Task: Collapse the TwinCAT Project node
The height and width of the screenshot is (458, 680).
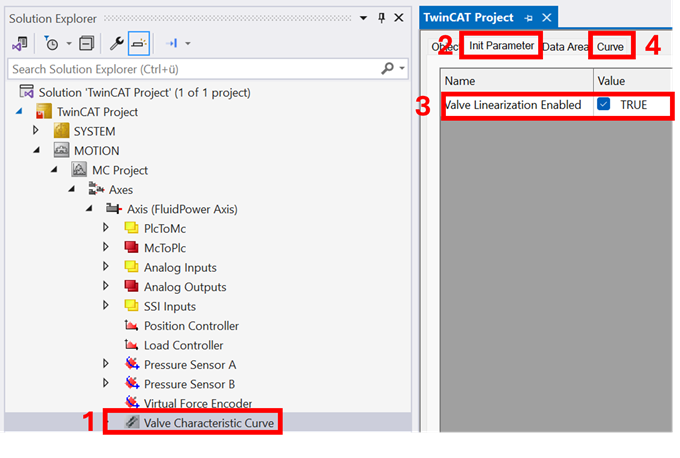Action: (19, 112)
